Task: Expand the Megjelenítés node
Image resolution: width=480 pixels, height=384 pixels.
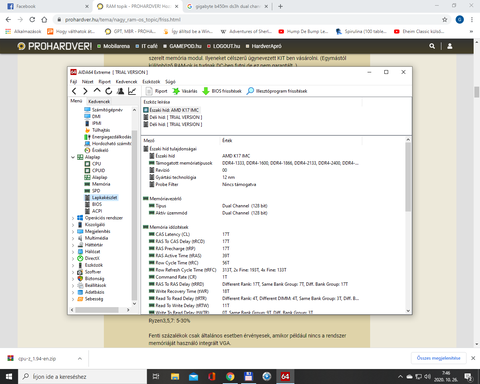Action: (73, 231)
